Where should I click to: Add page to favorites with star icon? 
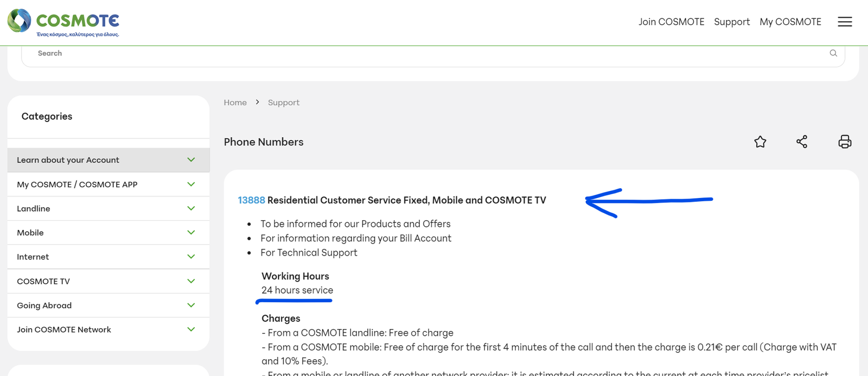point(760,142)
